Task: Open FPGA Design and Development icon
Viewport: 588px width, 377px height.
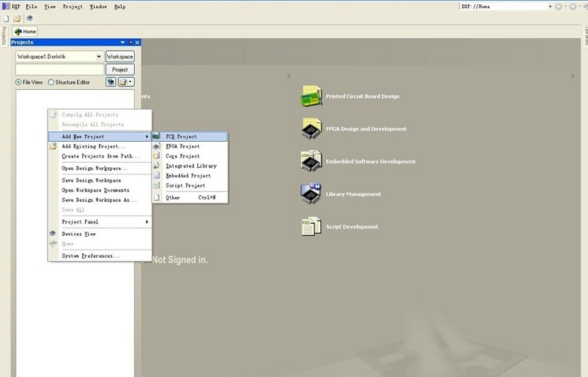Action: 311,129
